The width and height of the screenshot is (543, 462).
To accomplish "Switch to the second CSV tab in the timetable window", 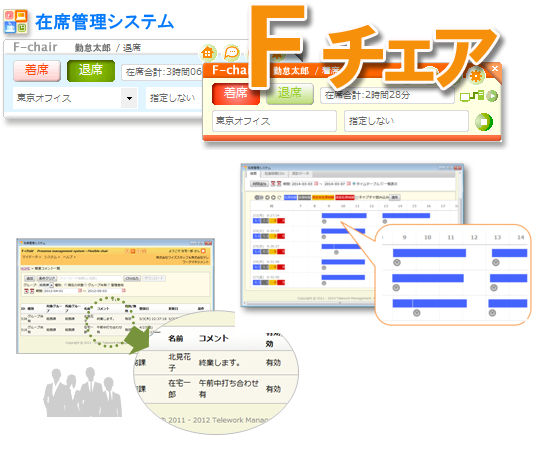I will pyautogui.click(x=275, y=174).
